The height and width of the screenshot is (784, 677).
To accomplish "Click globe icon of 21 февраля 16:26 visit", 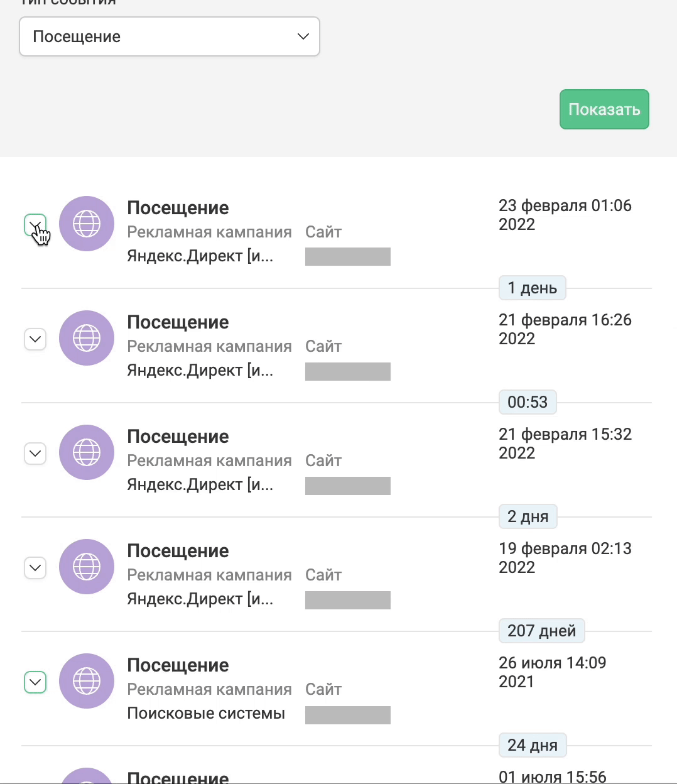I will point(87,338).
